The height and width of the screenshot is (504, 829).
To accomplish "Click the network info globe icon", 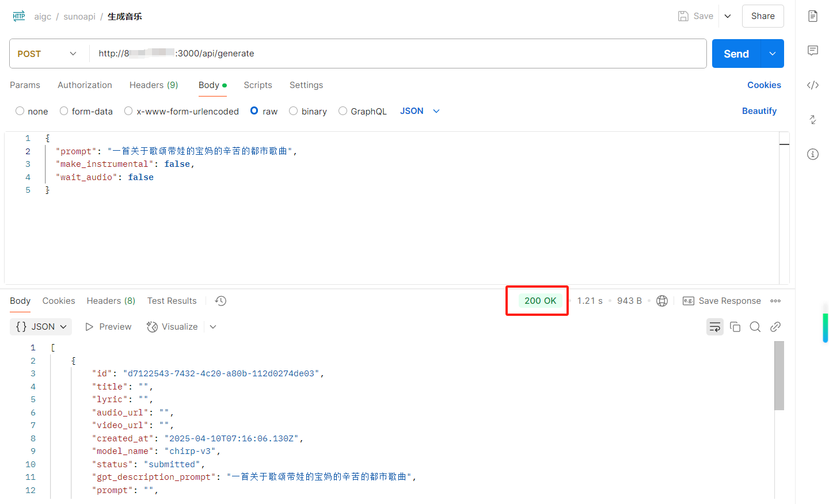I will [661, 300].
